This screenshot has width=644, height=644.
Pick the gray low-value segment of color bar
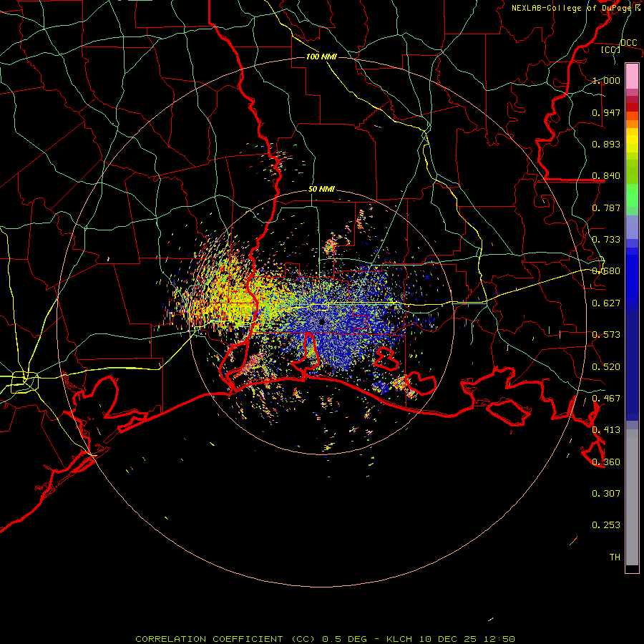coord(632,497)
